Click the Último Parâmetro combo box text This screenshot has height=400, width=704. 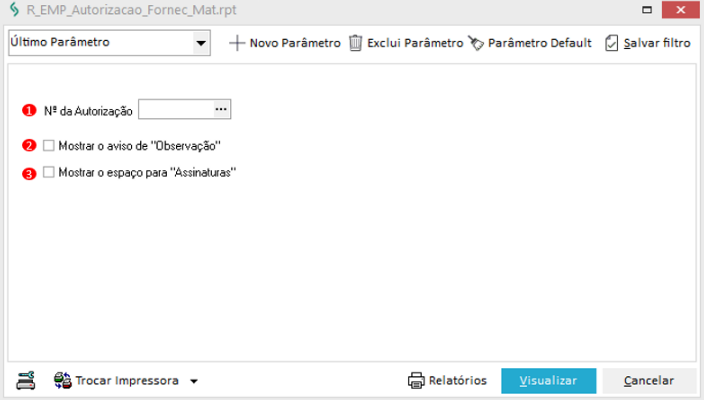(x=60, y=42)
